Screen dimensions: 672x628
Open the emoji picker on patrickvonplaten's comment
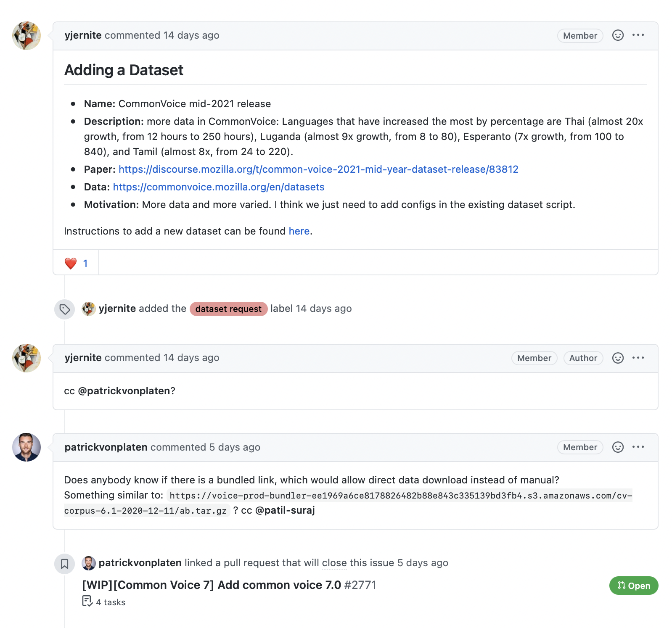(617, 447)
